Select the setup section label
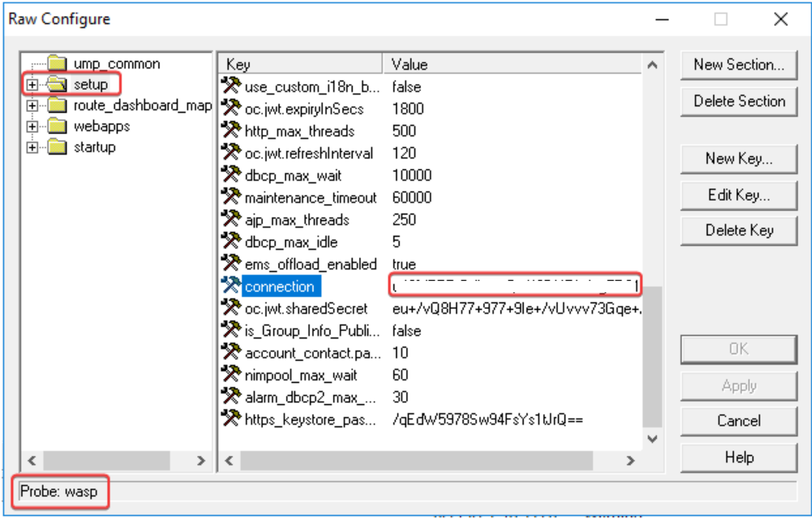 (91, 84)
